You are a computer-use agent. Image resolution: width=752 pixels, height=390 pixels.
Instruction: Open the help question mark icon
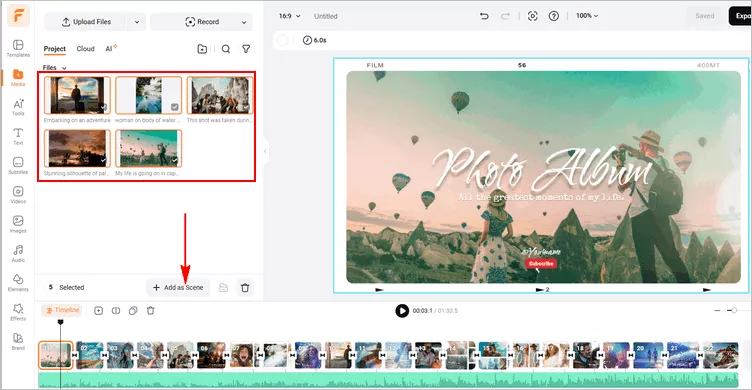[553, 16]
